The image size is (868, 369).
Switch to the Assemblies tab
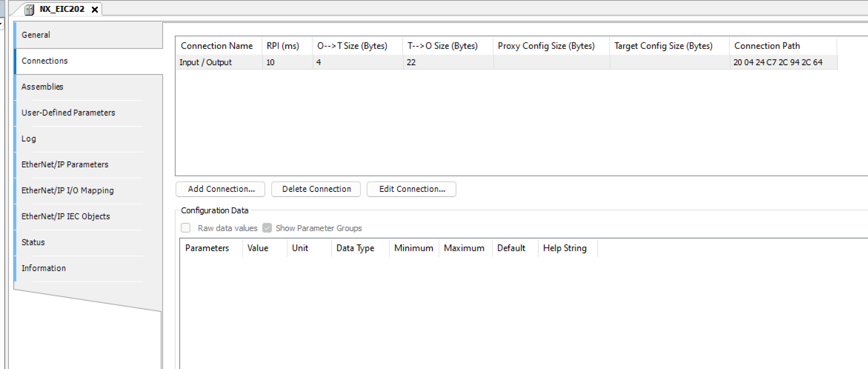point(42,87)
